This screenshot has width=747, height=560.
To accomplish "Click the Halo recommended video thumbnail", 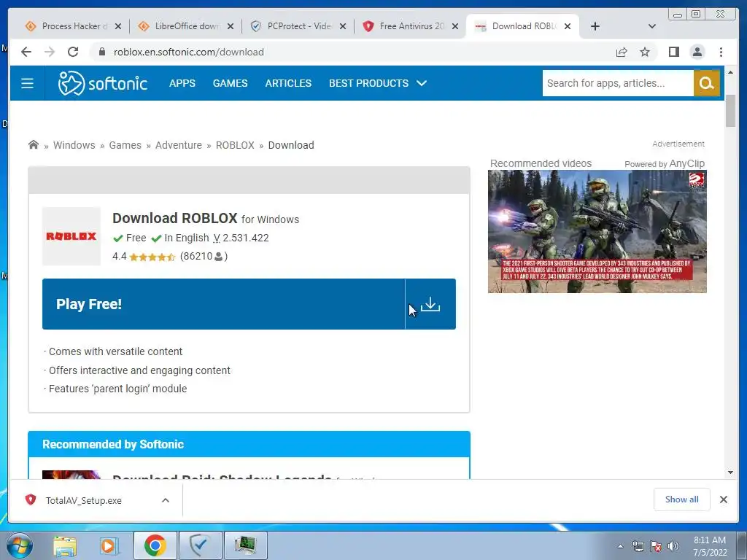I will 597,231.
